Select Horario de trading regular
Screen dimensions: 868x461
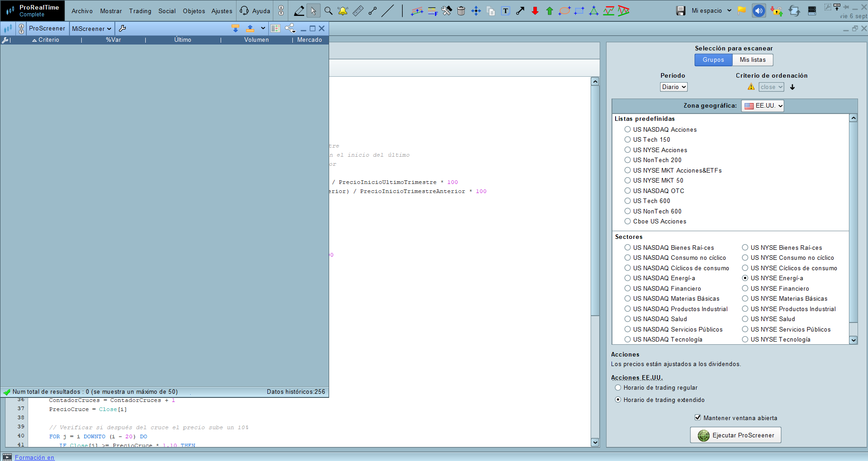point(618,388)
